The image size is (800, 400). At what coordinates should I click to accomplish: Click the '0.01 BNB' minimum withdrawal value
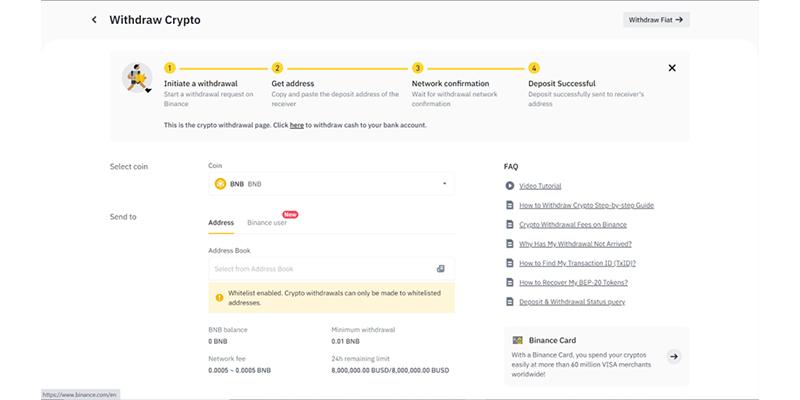[x=345, y=341]
